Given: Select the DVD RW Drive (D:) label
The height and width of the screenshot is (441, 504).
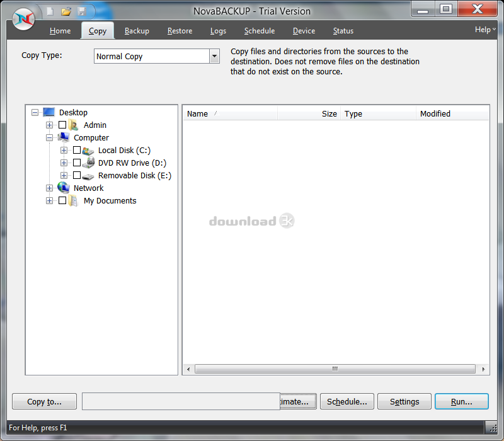Looking at the screenshot, I should pos(132,163).
